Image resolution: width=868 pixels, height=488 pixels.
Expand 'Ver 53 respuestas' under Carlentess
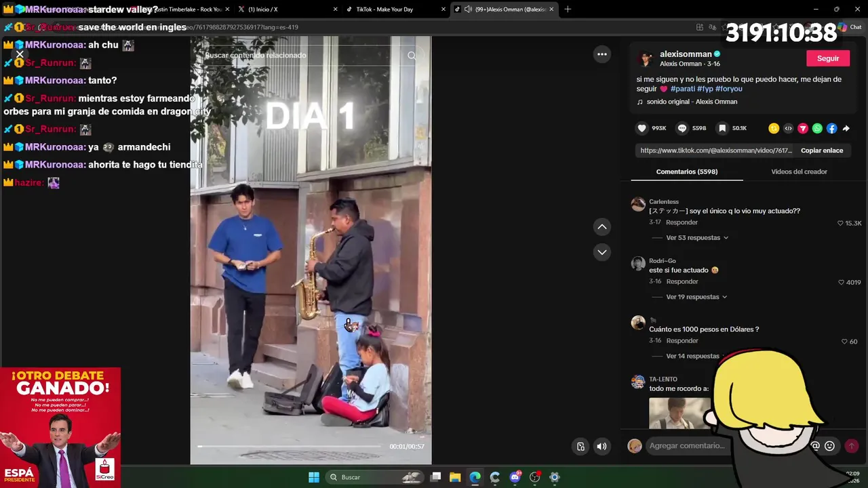pyautogui.click(x=697, y=238)
